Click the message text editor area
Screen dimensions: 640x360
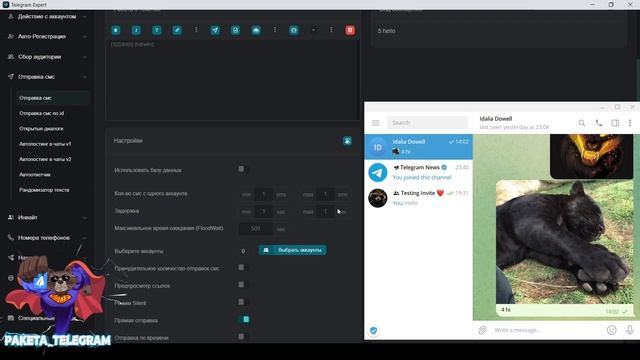click(233, 80)
